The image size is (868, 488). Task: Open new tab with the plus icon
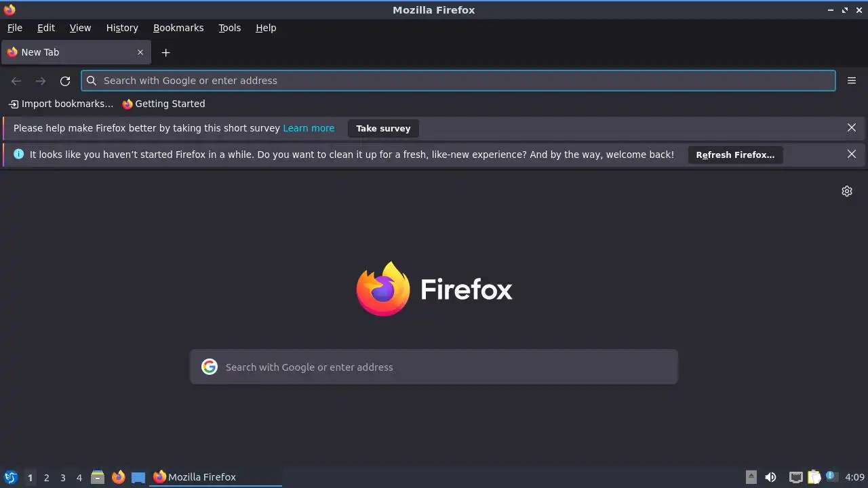(x=165, y=52)
